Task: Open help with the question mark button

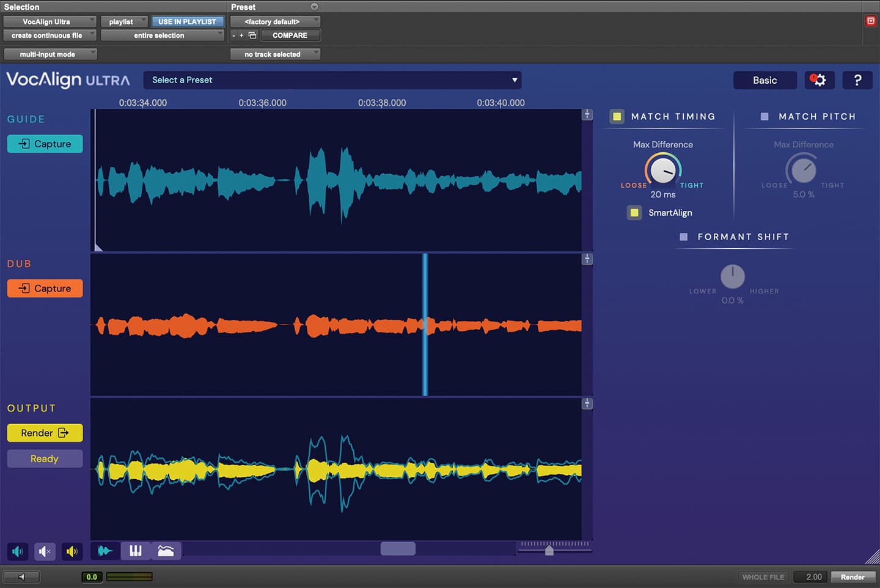Action: pyautogui.click(x=857, y=80)
